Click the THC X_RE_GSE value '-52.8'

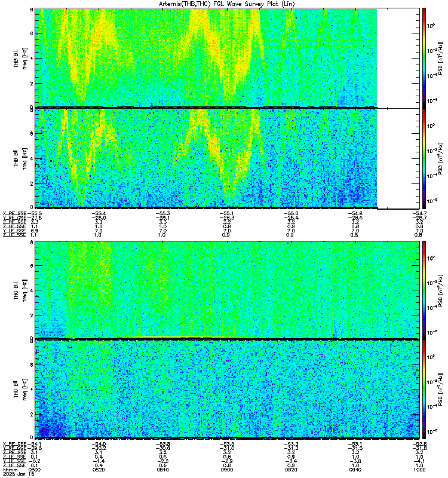pyautogui.click(x=419, y=444)
